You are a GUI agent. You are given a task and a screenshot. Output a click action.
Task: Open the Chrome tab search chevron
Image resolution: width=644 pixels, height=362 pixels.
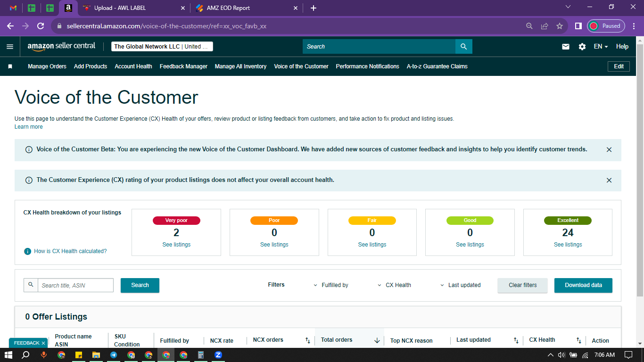click(568, 7)
